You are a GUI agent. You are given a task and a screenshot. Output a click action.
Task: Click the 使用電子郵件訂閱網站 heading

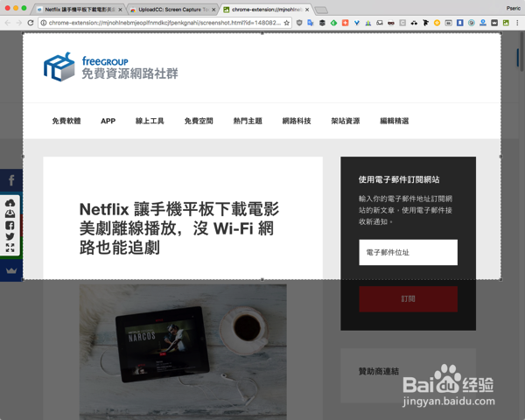tap(399, 179)
